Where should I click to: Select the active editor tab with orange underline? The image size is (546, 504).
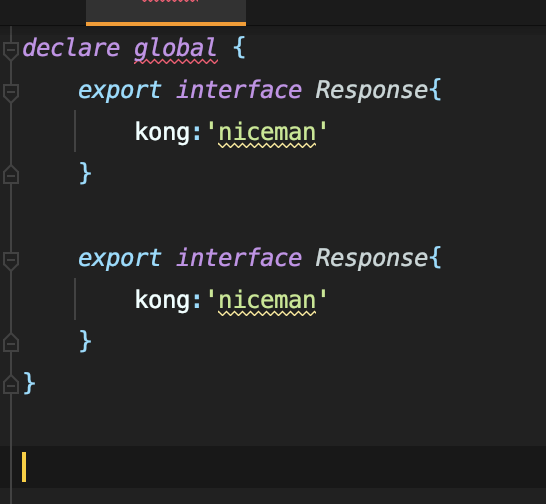166,13
